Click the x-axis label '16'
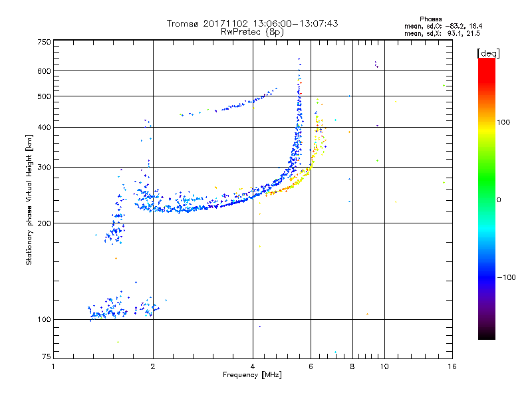This screenshot has height=399, width=532. pos(452,366)
